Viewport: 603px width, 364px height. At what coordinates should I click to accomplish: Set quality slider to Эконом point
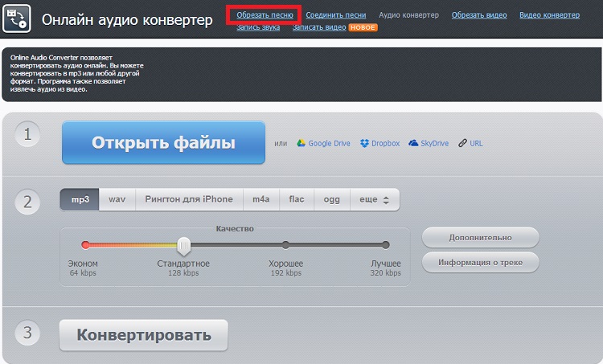click(x=85, y=244)
